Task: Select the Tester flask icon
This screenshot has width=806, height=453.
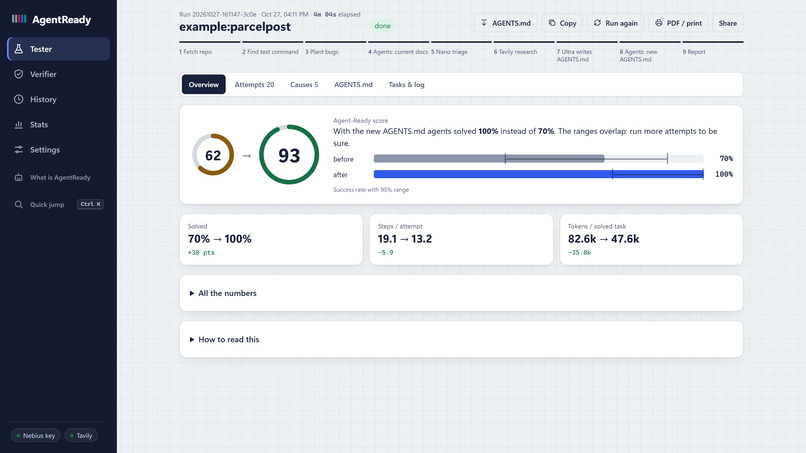Action: [x=19, y=49]
